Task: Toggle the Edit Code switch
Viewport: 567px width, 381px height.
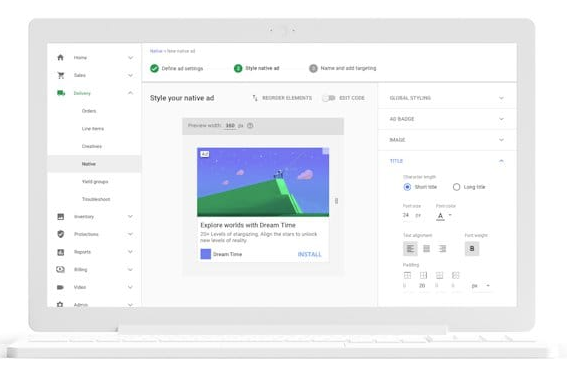Action: point(329,98)
